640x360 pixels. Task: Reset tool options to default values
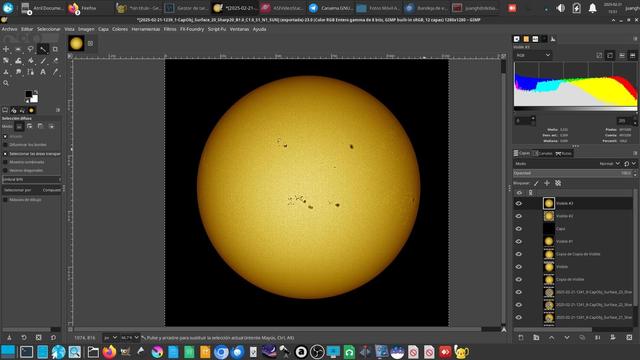(53, 338)
